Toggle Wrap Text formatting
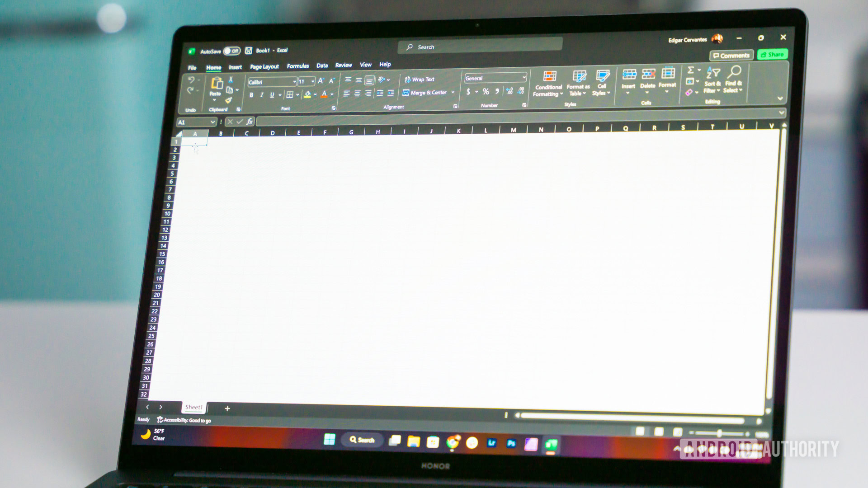 pyautogui.click(x=420, y=79)
